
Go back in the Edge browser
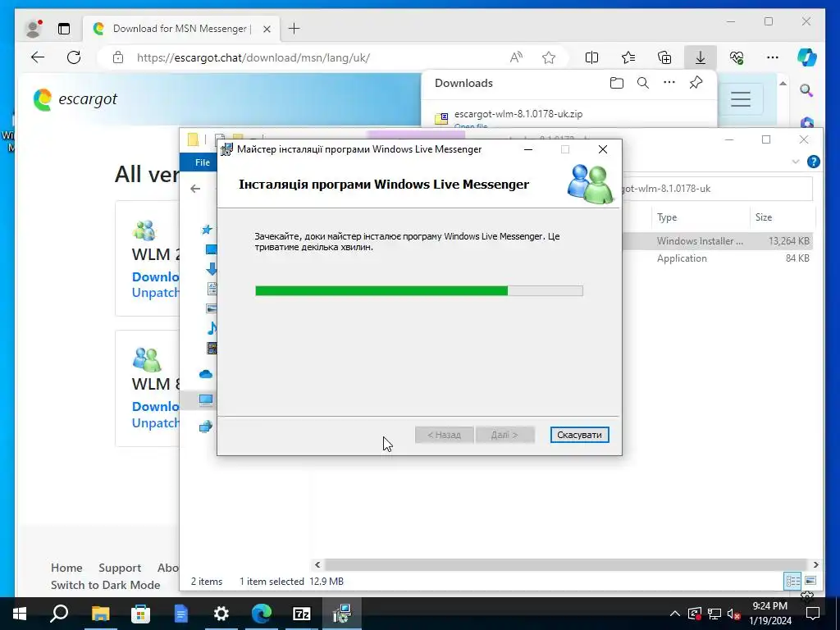[x=38, y=57]
